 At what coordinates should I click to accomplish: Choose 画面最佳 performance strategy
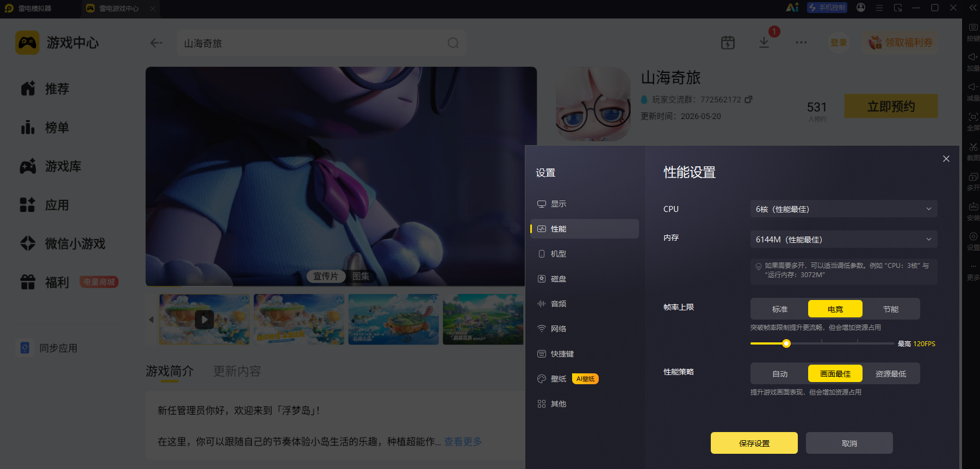click(835, 373)
